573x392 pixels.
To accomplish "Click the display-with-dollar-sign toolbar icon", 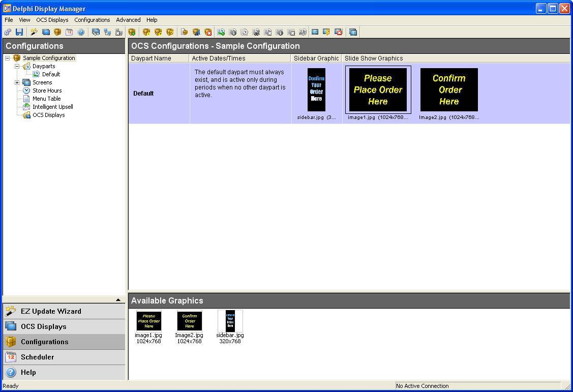I will click(326, 32).
